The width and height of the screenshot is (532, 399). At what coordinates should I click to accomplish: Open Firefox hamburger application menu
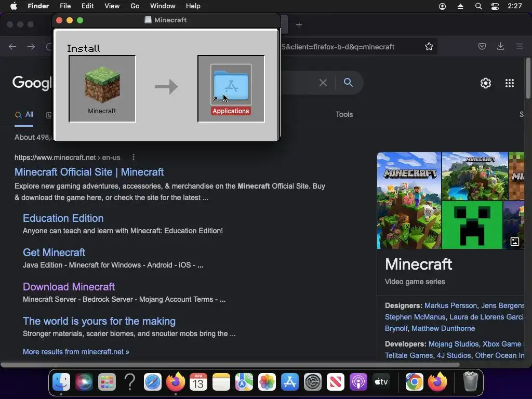(520, 46)
